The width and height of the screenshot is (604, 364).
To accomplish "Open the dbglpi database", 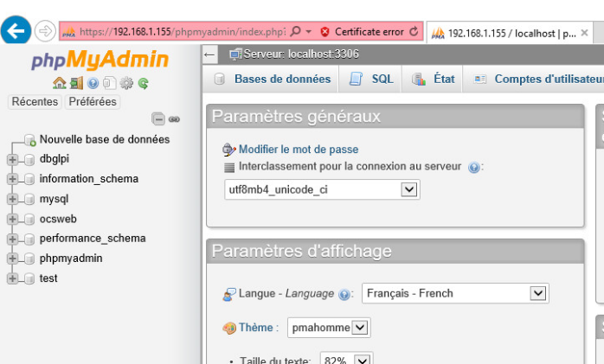I will tap(55, 159).
